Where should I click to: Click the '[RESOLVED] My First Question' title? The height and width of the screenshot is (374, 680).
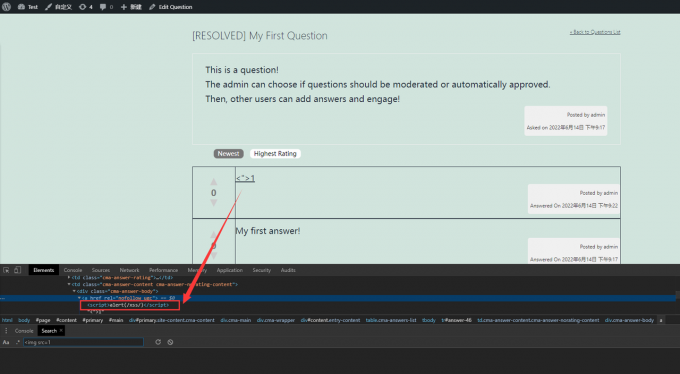coord(260,36)
